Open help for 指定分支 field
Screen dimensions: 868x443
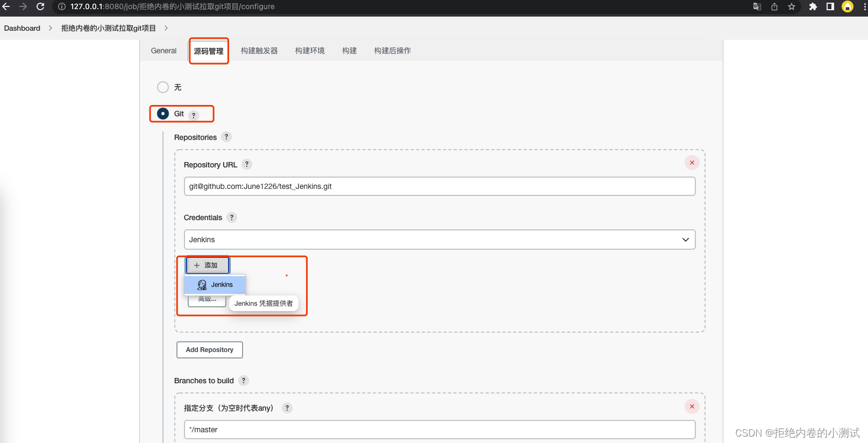click(x=287, y=408)
